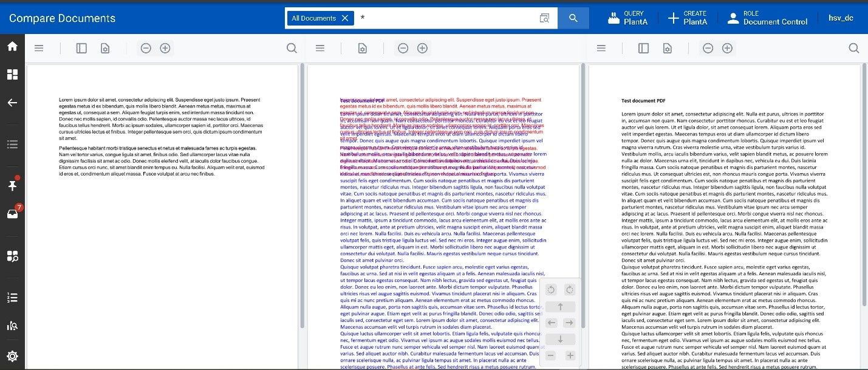Click the blue search button
This screenshot has width=868, height=370.
click(573, 18)
